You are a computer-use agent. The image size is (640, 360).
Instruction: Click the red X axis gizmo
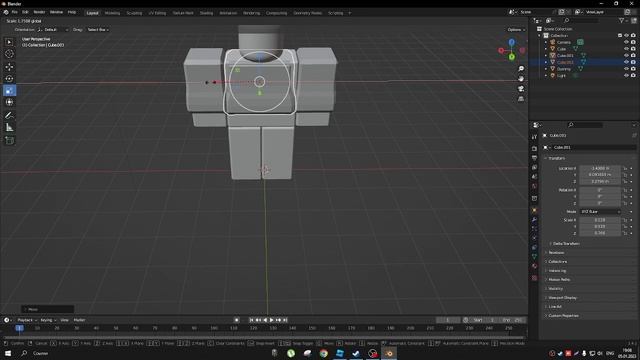(501, 51)
